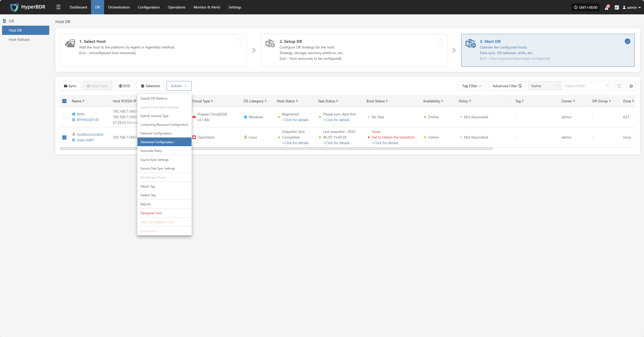The image size is (644, 337).
Task: Click the Linux icon beside localhost.localdo
Action: [x=74, y=134]
